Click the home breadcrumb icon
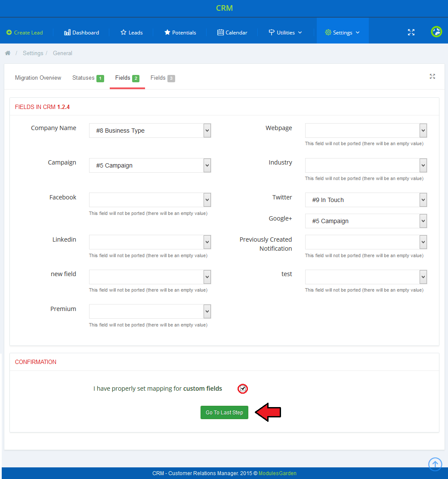Image resolution: width=448 pixels, height=479 pixels. (8, 53)
